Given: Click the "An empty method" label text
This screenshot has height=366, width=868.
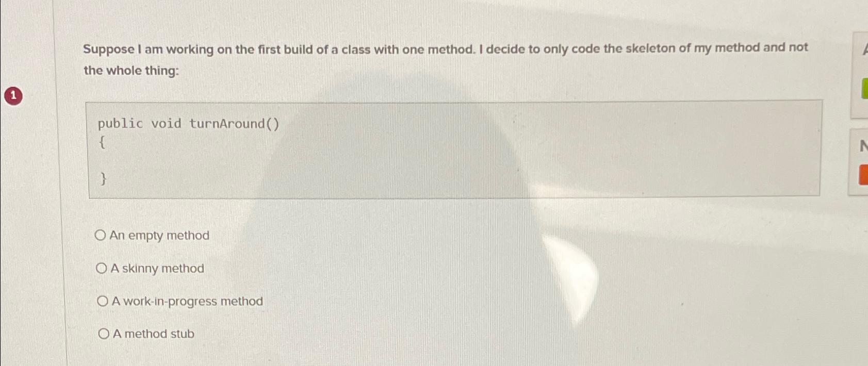Looking at the screenshot, I should pos(159,236).
